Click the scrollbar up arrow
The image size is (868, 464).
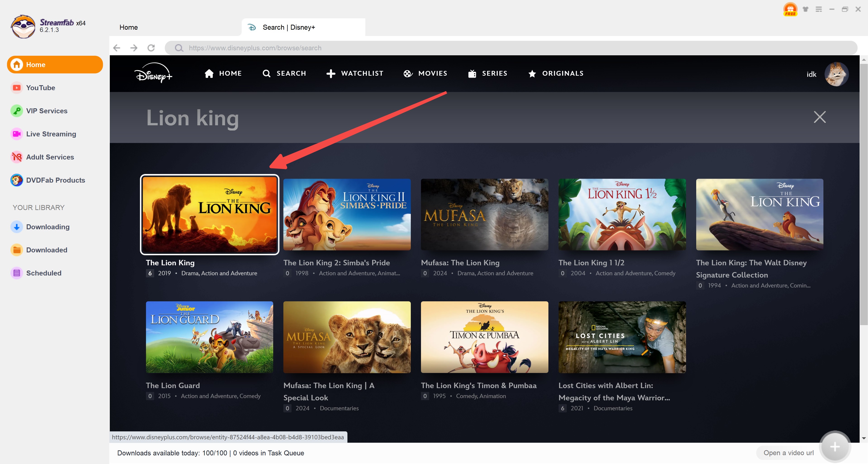pyautogui.click(x=864, y=60)
